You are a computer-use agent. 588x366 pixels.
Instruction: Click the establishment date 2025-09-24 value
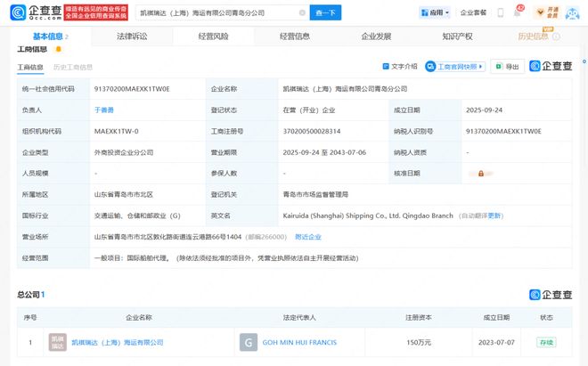[x=484, y=110]
